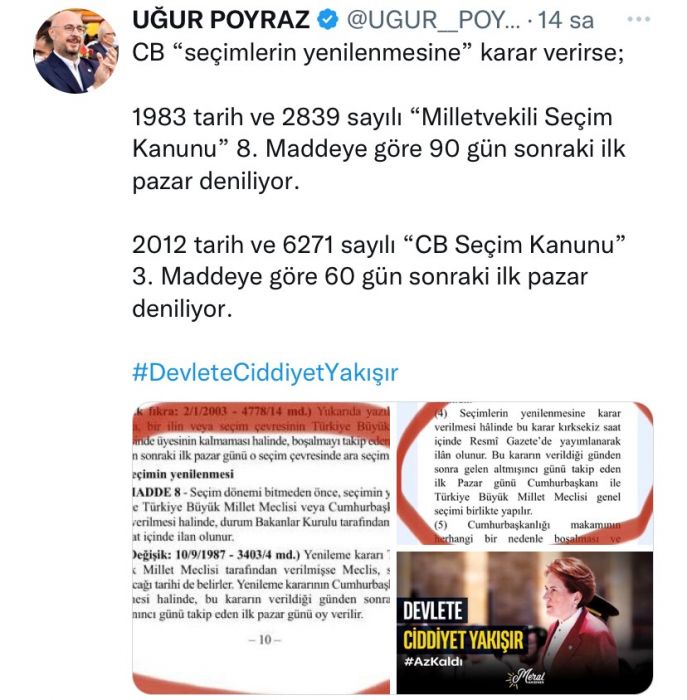Open the three-dot more options menu

[x=638, y=19]
